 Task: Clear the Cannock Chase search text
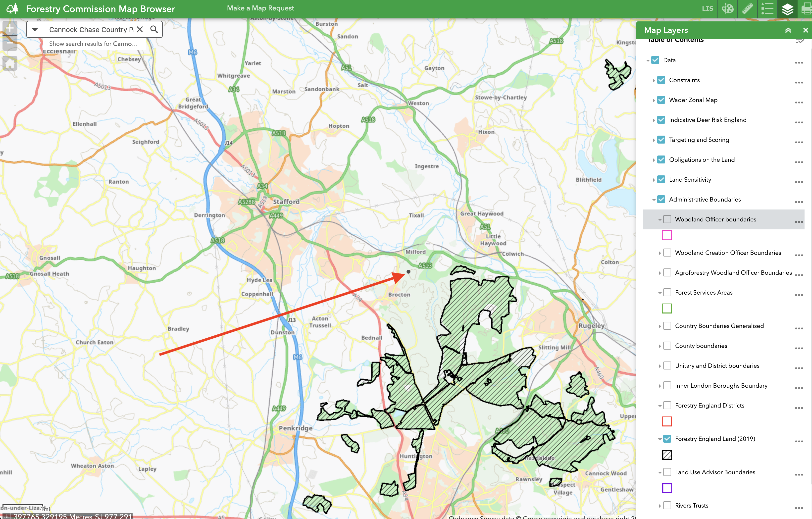point(140,29)
